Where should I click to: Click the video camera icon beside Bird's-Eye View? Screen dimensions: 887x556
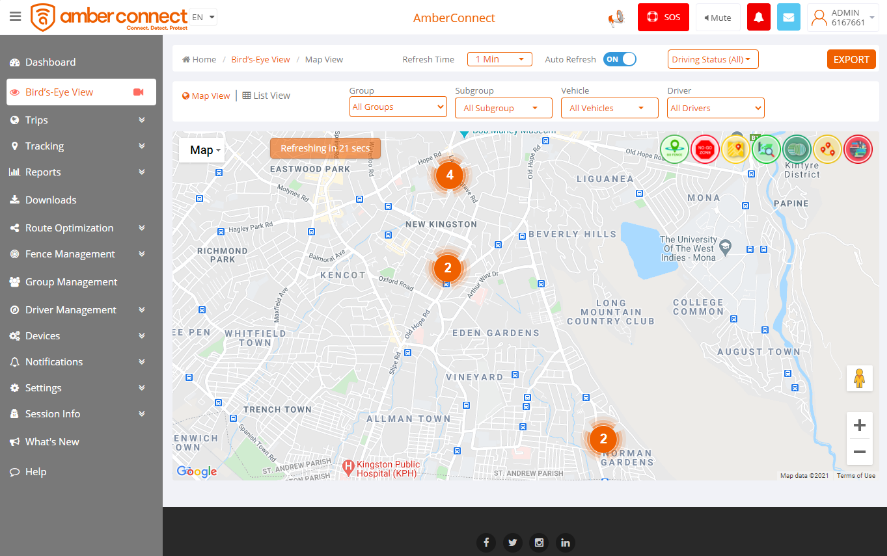click(x=138, y=92)
